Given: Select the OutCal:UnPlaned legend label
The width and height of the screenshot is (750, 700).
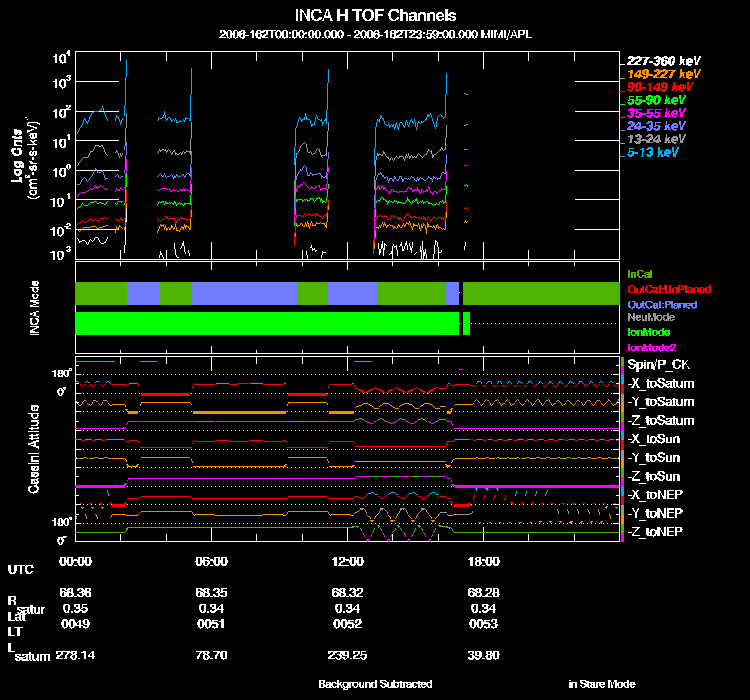Looking at the screenshot, I should (x=669, y=289).
